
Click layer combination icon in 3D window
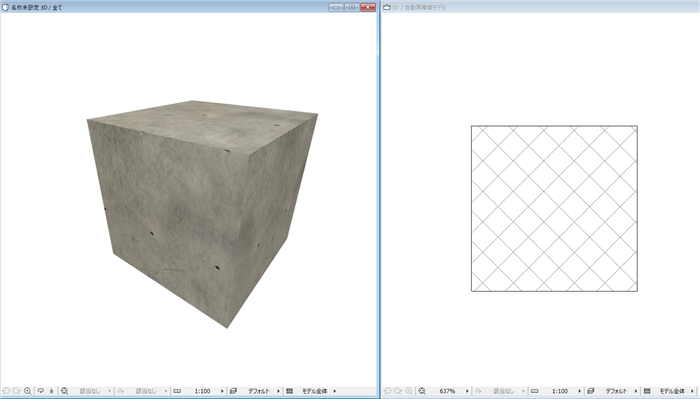tap(233, 391)
